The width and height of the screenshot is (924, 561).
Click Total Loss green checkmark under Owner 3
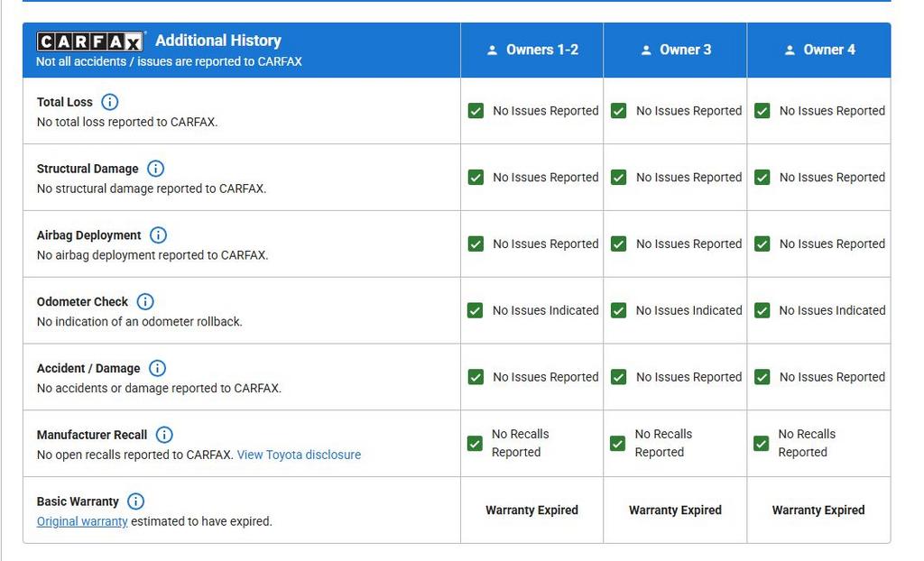point(619,111)
